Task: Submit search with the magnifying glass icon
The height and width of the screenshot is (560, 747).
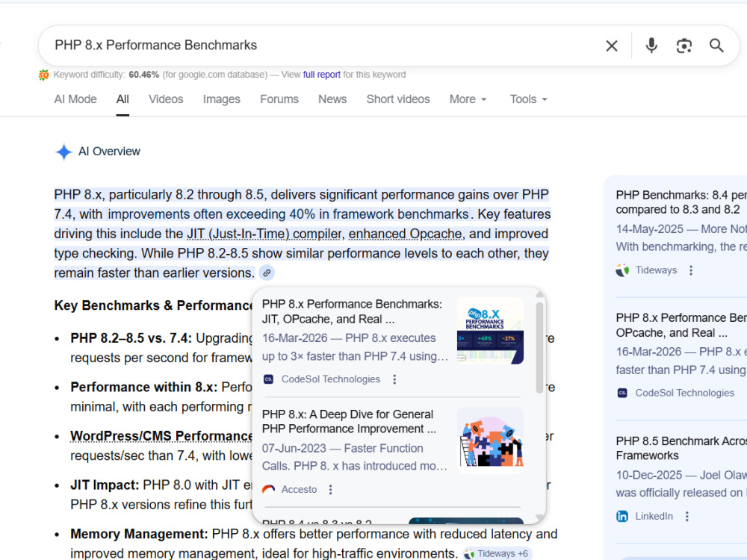Action: pos(716,46)
